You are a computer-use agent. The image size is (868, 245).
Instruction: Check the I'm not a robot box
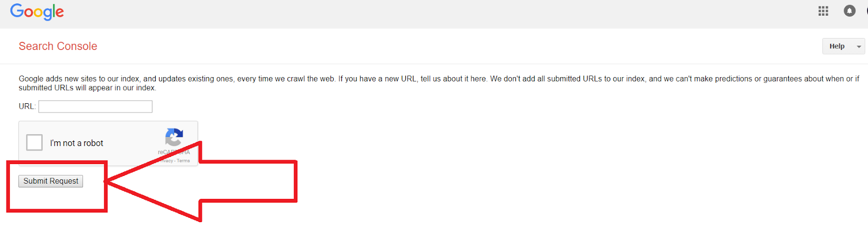[34, 142]
